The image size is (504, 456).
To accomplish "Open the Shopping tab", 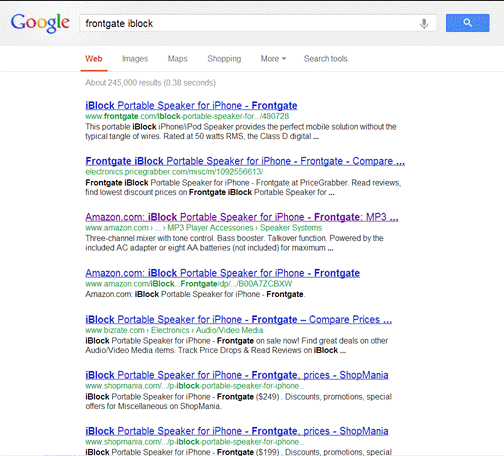I will pos(224,59).
